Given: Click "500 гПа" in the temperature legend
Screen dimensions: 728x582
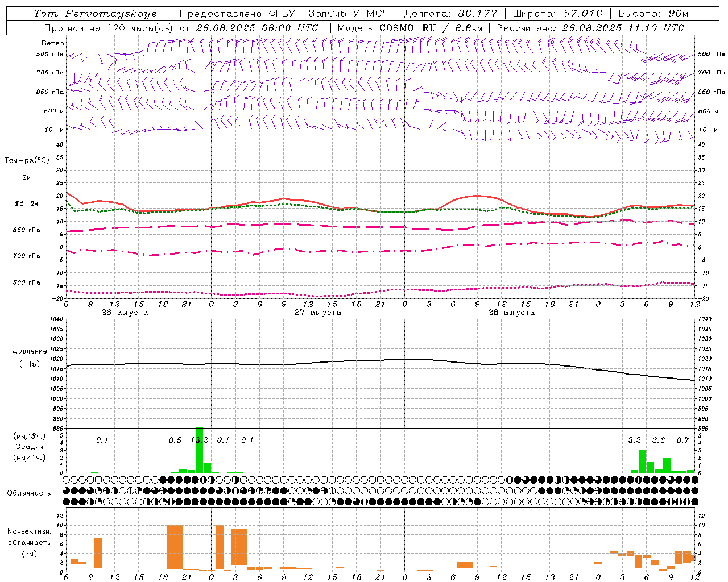Looking at the screenshot, I should coord(27,282).
